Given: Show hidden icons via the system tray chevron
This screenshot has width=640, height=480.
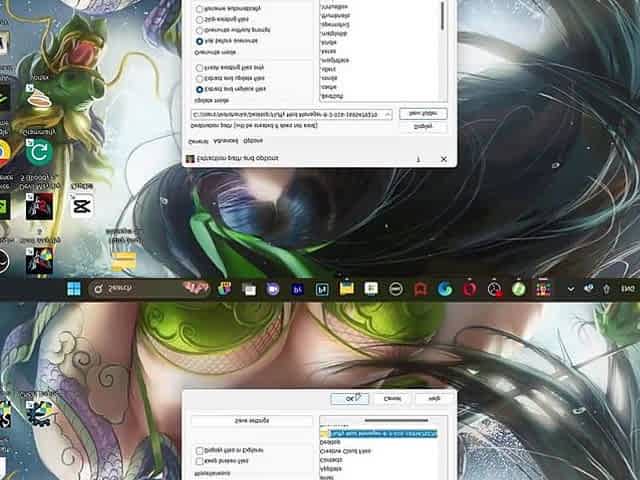Looking at the screenshot, I should tap(570, 289).
